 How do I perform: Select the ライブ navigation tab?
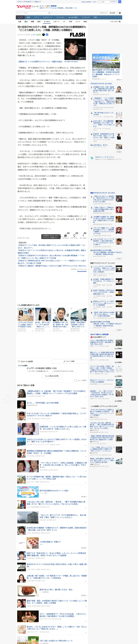tap(37, 17)
